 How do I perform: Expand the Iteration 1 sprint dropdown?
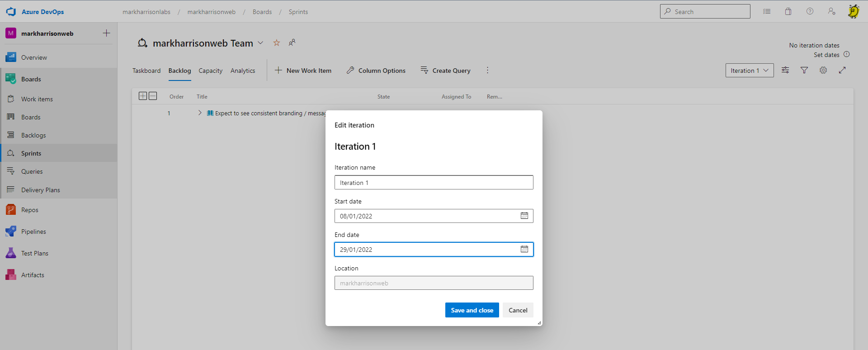click(749, 71)
